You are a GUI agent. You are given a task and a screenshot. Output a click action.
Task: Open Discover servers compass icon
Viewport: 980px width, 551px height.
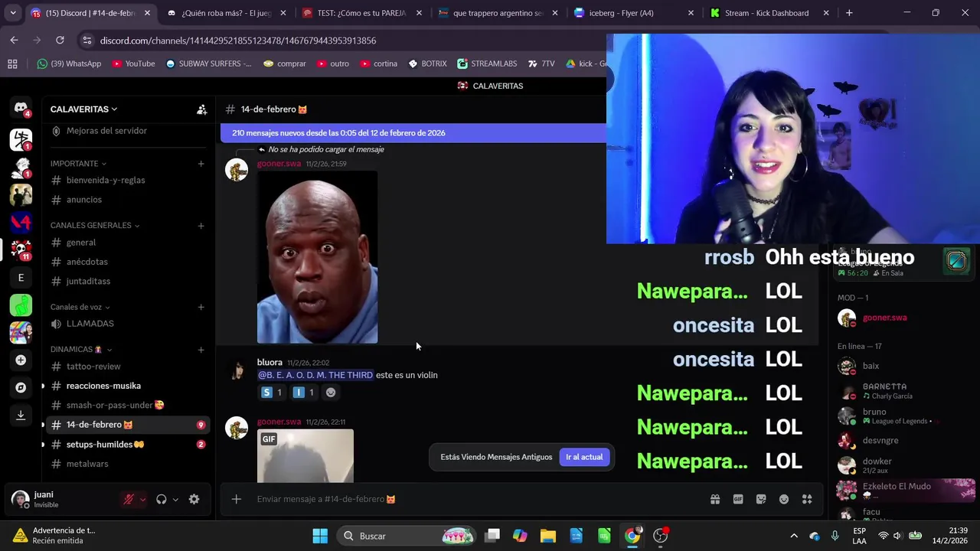(x=21, y=387)
